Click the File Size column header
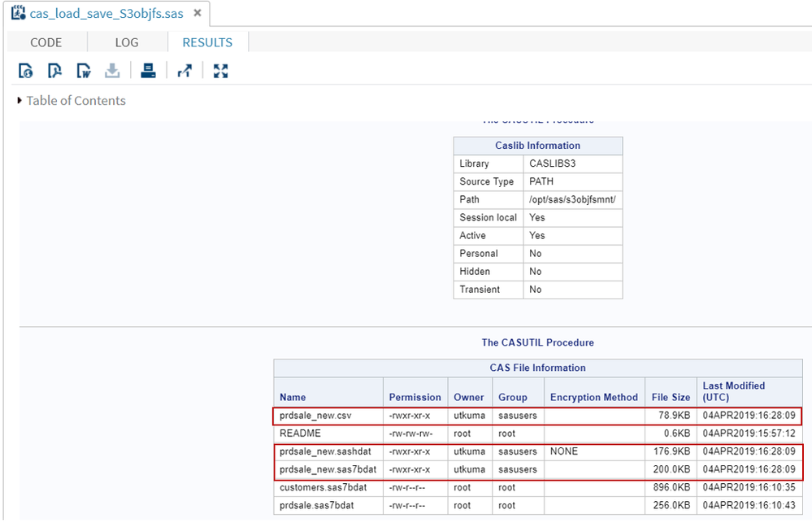Image resolution: width=812 pixels, height=523 pixels. (x=671, y=397)
